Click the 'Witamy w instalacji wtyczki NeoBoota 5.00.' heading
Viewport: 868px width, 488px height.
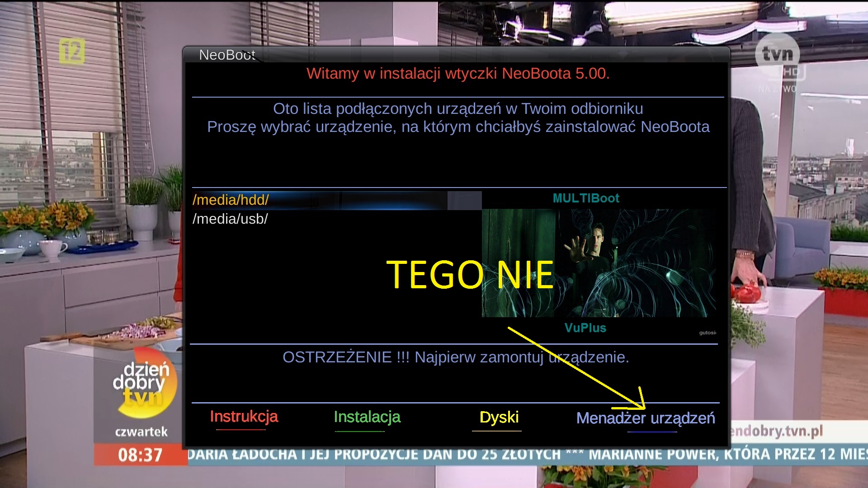pyautogui.click(x=458, y=74)
